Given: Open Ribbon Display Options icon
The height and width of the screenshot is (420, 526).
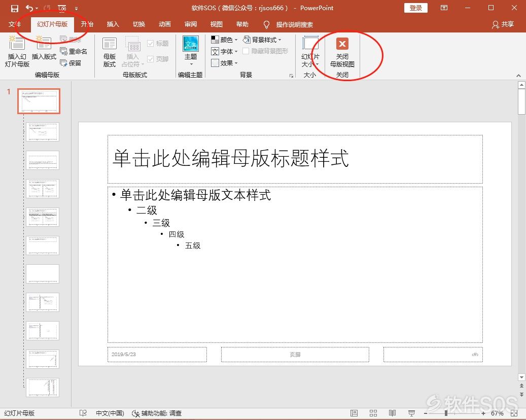Looking at the screenshot, I should 444,8.
